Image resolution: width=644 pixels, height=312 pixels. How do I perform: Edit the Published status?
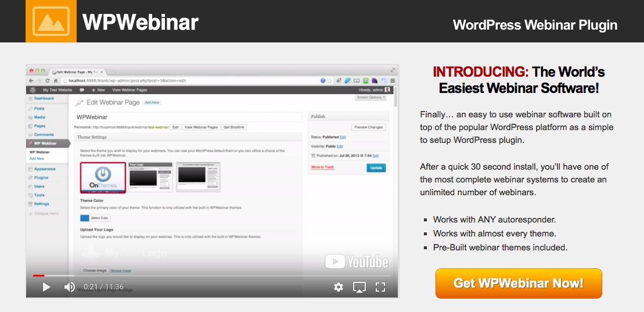tap(343, 137)
